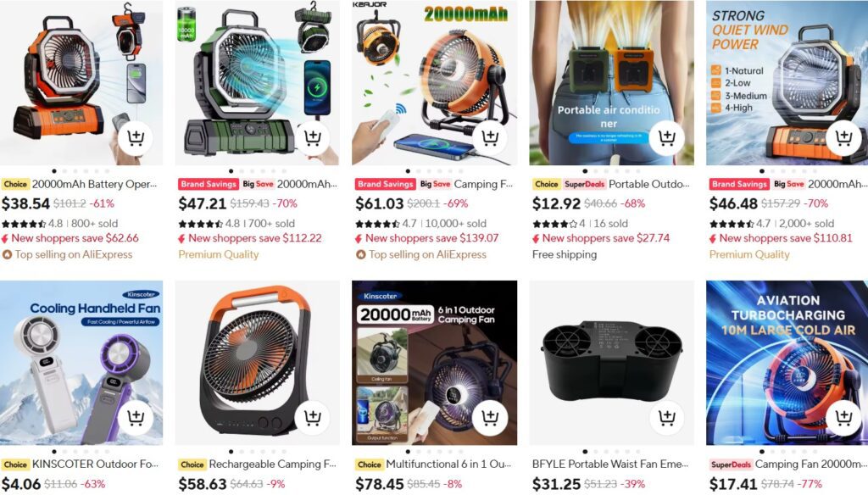
Task: Add the 6 in 1 outdoor fan to cart
Action: click(490, 417)
